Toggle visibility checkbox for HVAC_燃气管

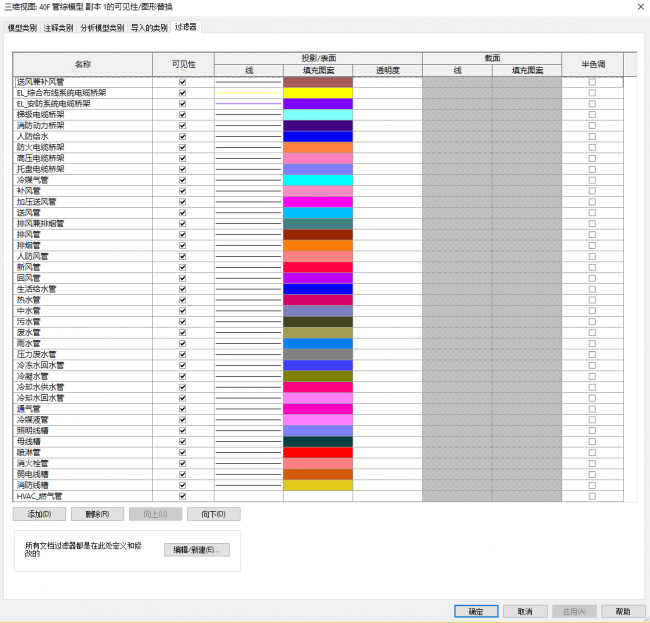pyautogui.click(x=182, y=496)
